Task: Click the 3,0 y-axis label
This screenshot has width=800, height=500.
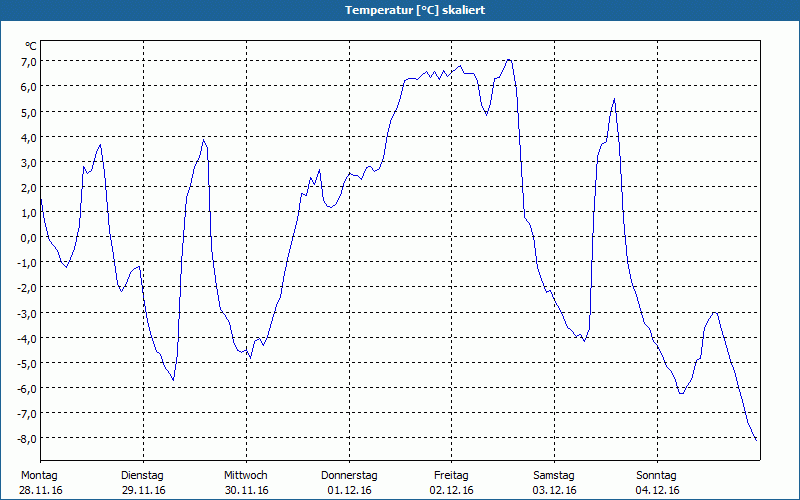Action: [29, 162]
